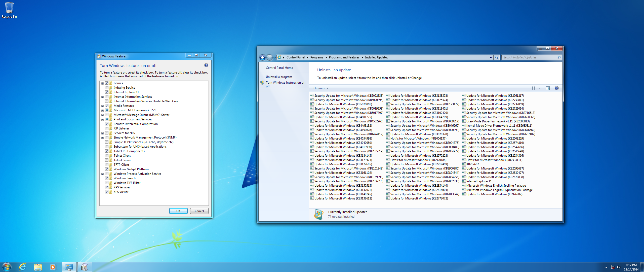Click the Forward arrow in Installed Updates window

[x=269, y=57]
